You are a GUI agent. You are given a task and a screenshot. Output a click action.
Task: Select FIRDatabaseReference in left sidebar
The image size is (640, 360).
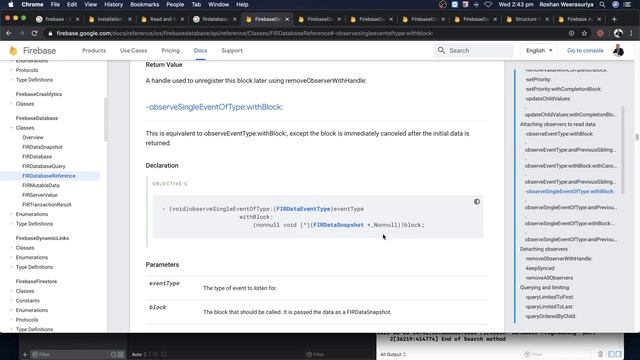click(49, 176)
